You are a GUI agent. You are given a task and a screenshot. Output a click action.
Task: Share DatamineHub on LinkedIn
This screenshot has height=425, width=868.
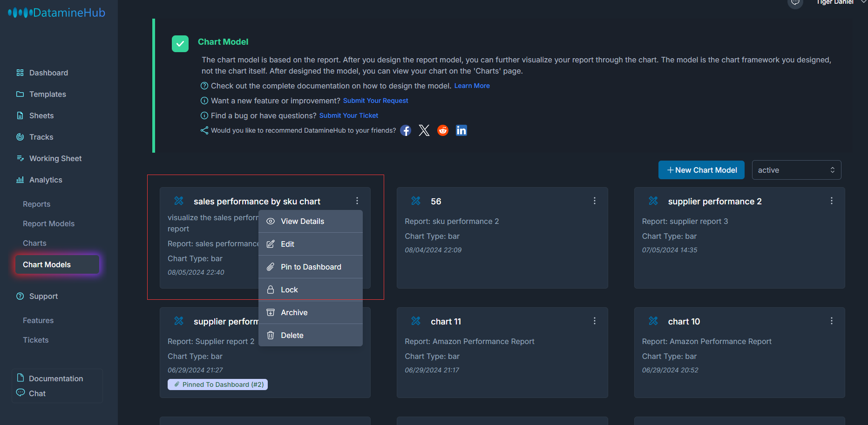461,130
